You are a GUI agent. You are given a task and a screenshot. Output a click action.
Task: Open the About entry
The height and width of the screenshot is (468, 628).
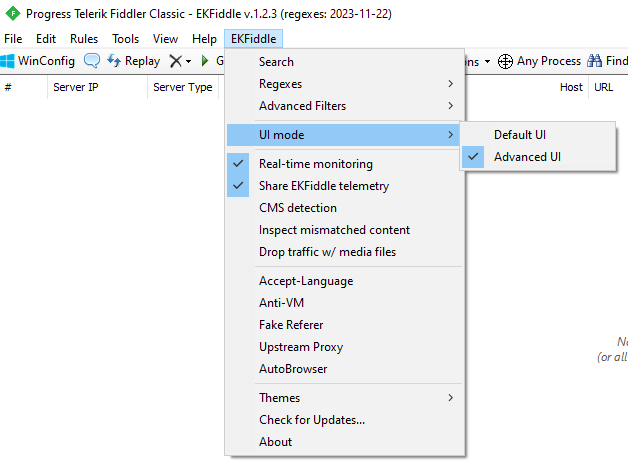346,442
